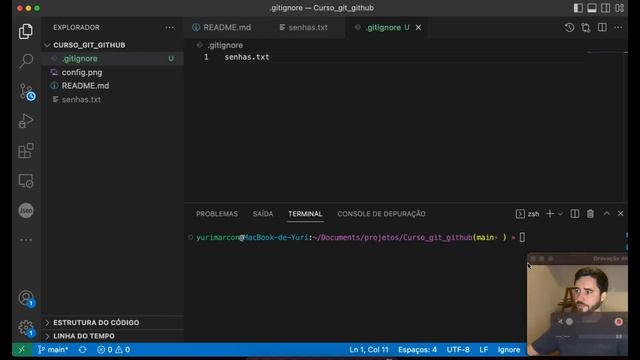Open the terminal launch profile dropdown arrow

tap(560, 214)
